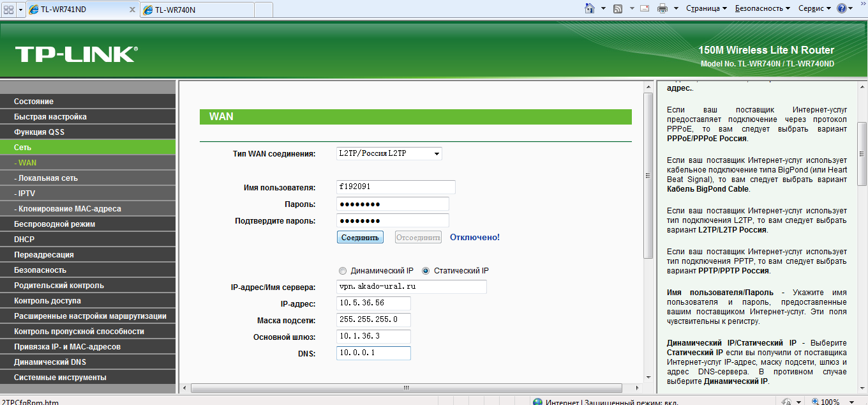Click the Соединить button

360,237
